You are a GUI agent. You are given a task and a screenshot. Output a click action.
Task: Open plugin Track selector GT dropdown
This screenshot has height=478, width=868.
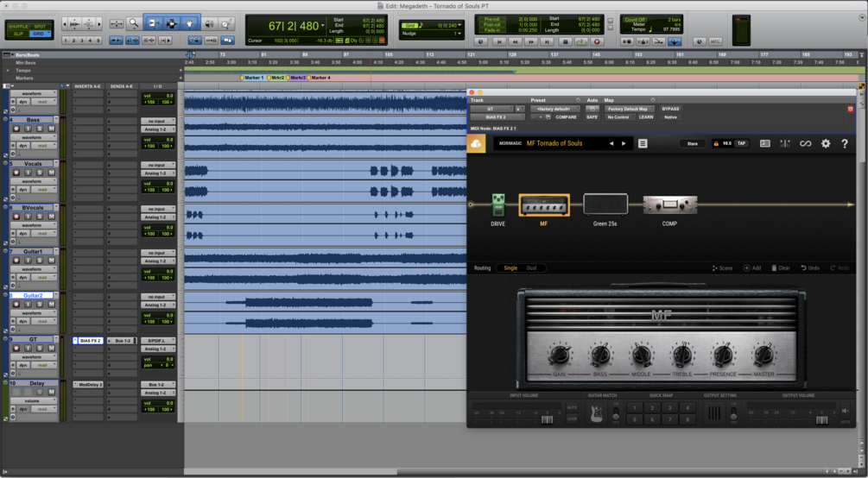[491, 109]
